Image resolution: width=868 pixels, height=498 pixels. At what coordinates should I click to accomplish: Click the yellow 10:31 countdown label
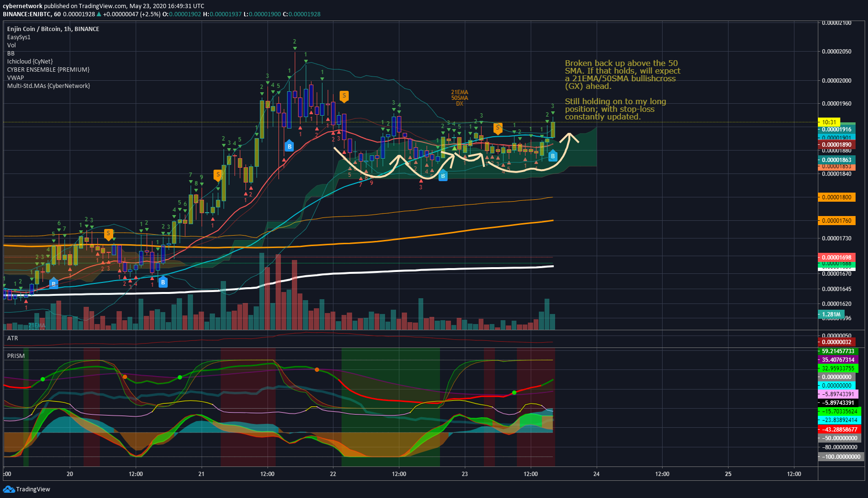[829, 122]
